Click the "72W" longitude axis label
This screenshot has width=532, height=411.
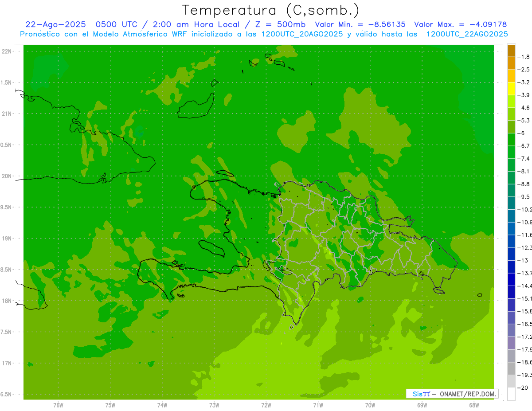click(x=266, y=405)
